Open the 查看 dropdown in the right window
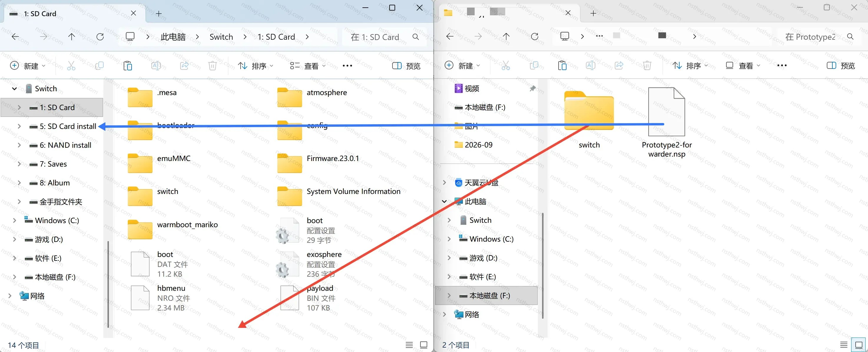This screenshot has width=868, height=352. point(743,65)
